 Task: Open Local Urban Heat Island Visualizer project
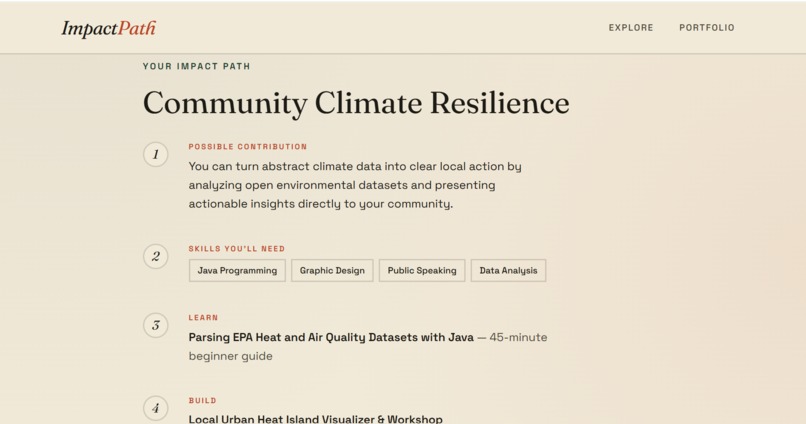316,419
